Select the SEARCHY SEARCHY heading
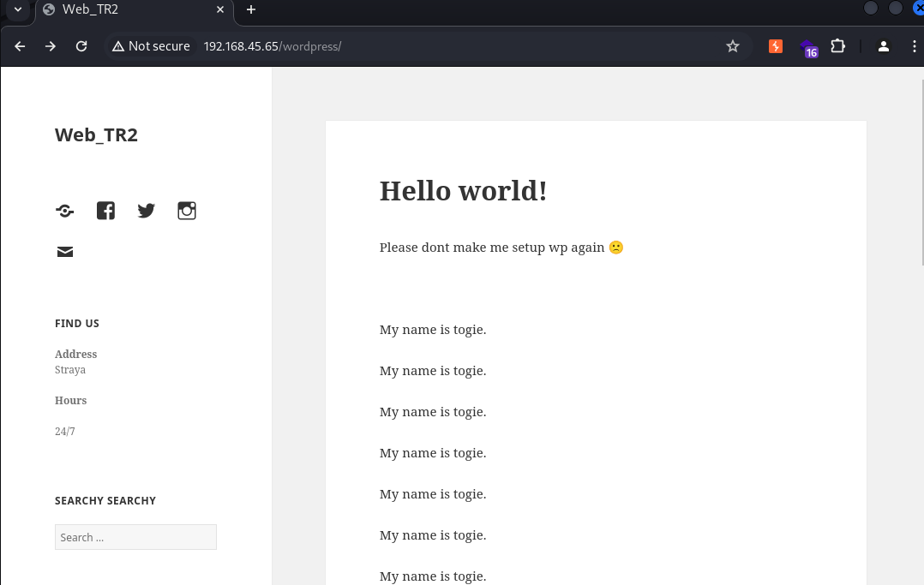This screenshot has height=585, width=924. point(105,501)
